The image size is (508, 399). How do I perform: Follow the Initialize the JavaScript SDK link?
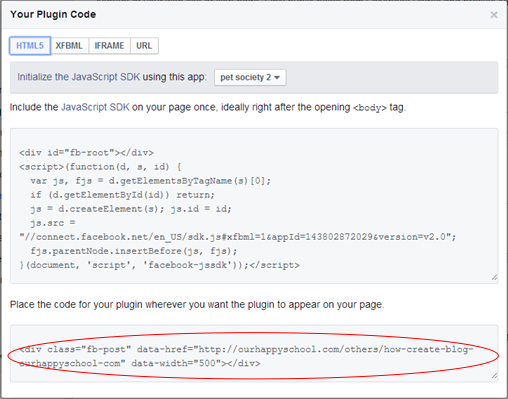tap(79, 77)
